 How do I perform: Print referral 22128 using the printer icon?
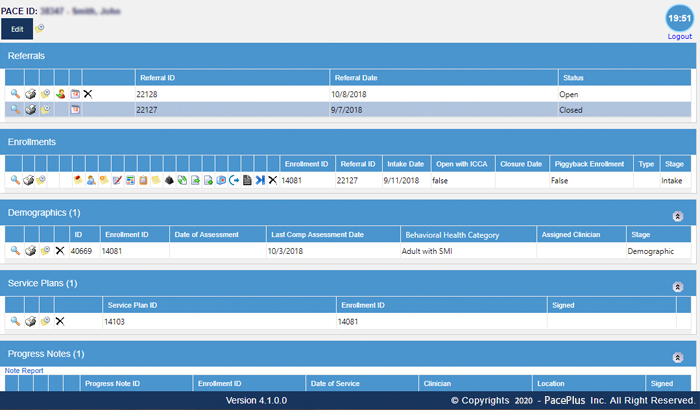click(30, 94)
